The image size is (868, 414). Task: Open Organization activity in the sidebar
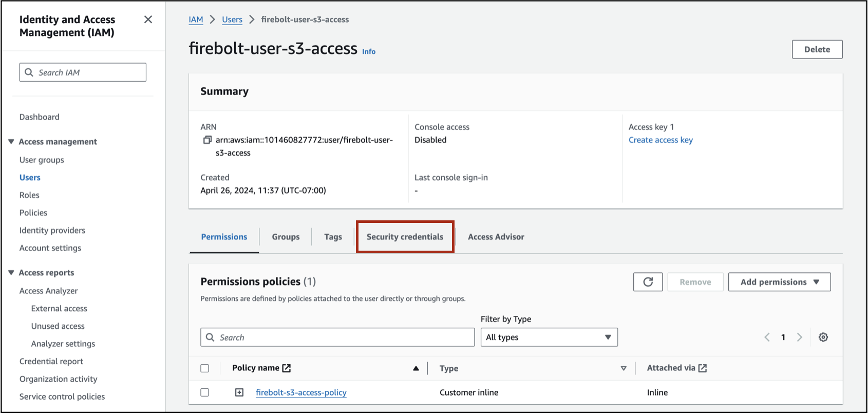click(59, 379)
